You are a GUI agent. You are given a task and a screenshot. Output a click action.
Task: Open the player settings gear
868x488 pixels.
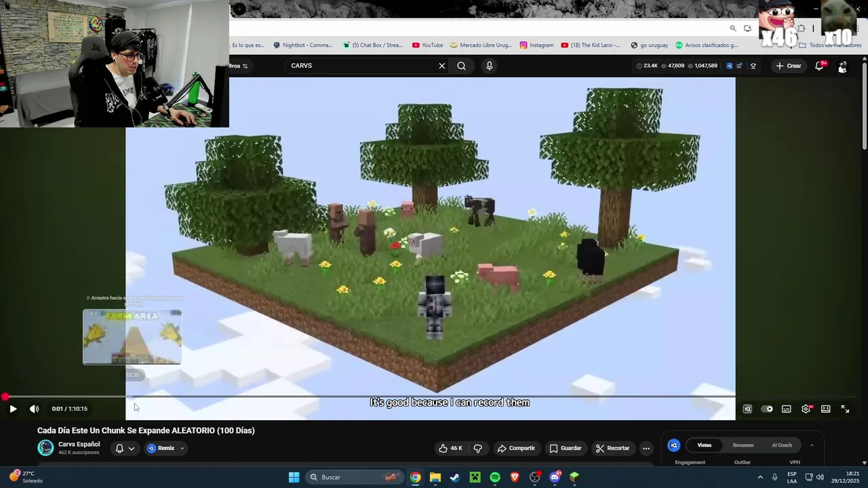(806, 409)
